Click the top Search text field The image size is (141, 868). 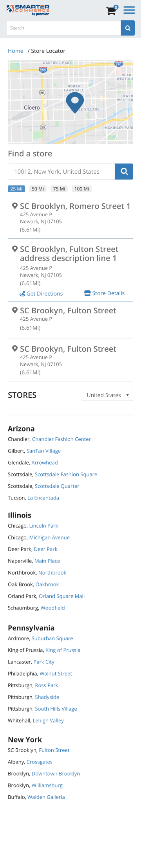[64, 28]
